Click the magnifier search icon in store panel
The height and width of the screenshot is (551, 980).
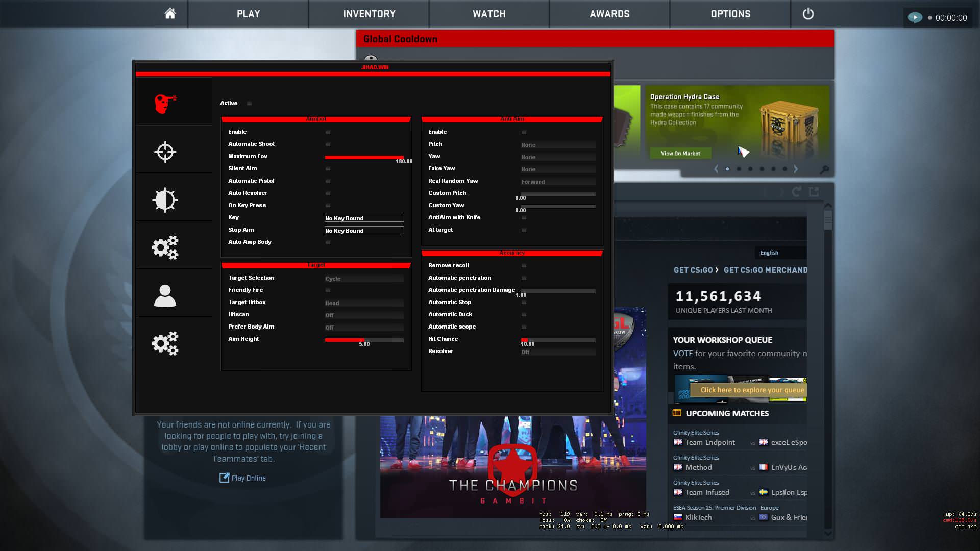tap(824, 170)
